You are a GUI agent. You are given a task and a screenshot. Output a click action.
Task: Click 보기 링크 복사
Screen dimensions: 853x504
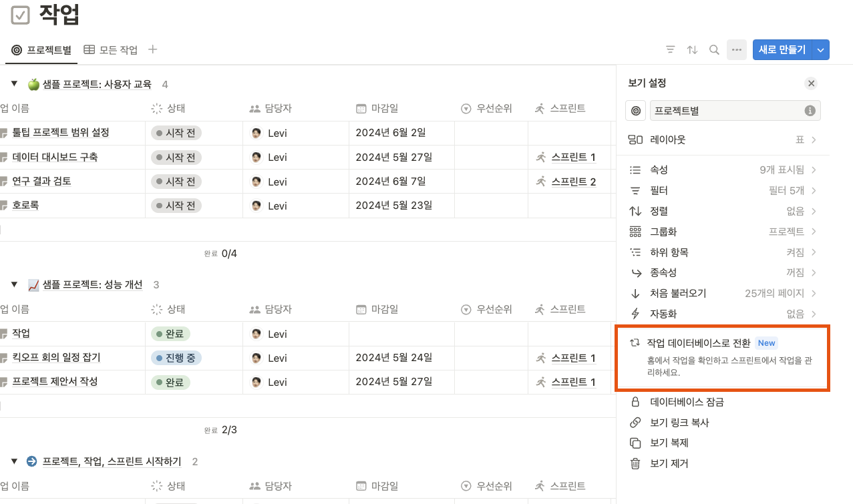pyautogui.click(x=723, y=423)
